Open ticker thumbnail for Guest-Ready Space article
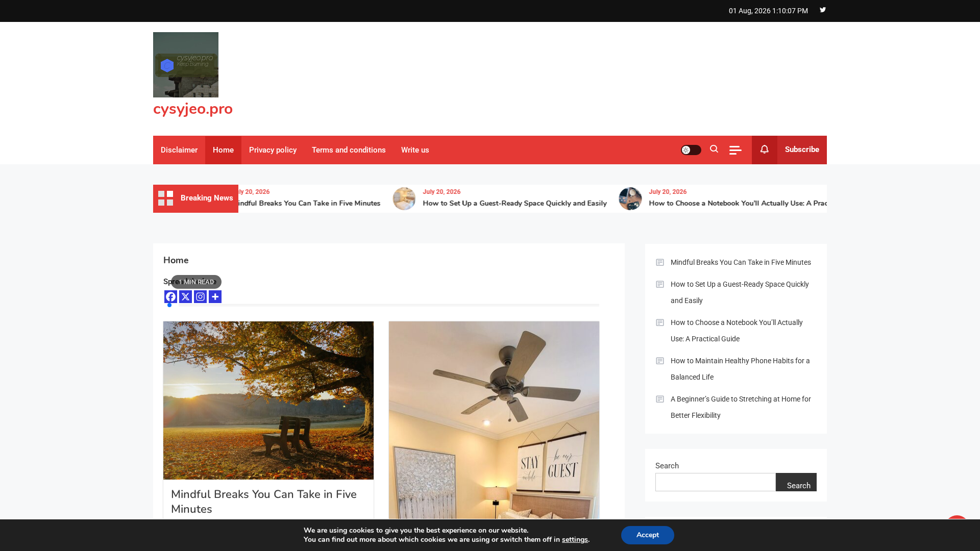Screen dimensions: 980x551 [x=404, y=198]
